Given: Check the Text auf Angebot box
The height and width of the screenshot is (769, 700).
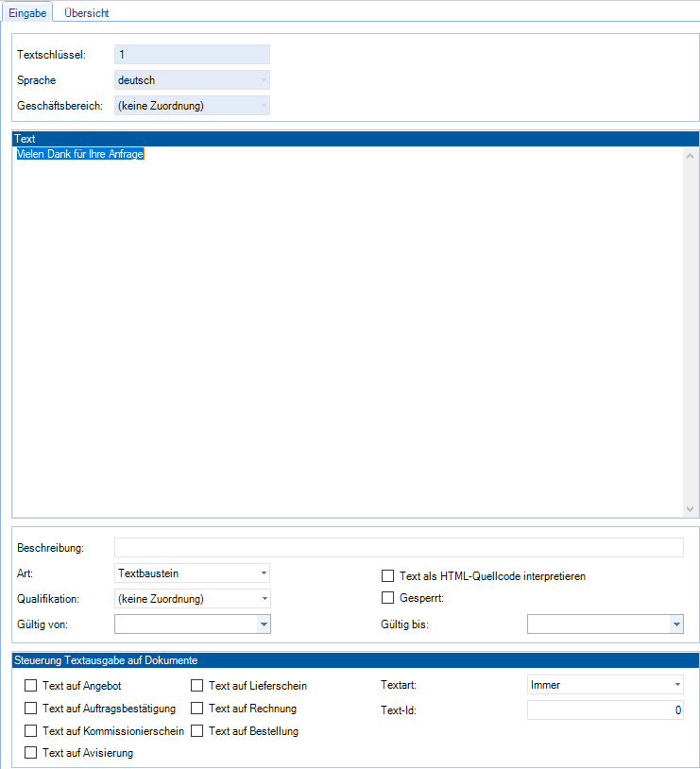Looking at the screenshot, I should 31,686.
